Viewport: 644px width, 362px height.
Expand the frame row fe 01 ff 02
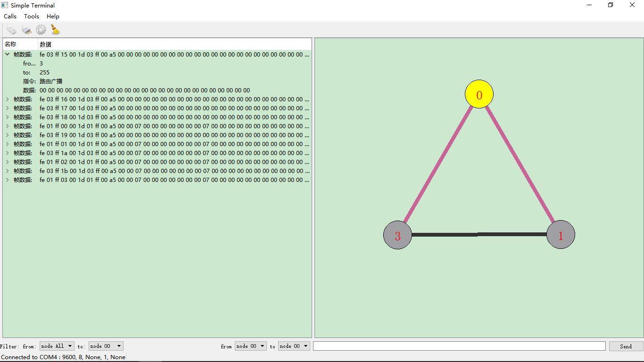(7, 162)
